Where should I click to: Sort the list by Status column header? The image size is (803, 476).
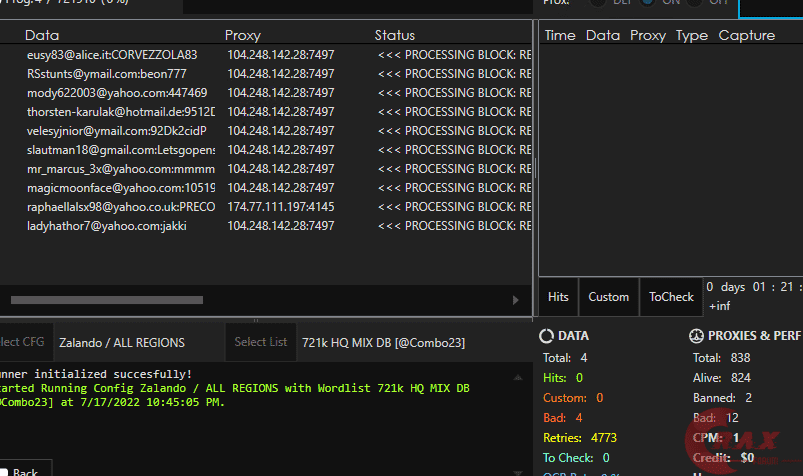[x=395, y=35]
